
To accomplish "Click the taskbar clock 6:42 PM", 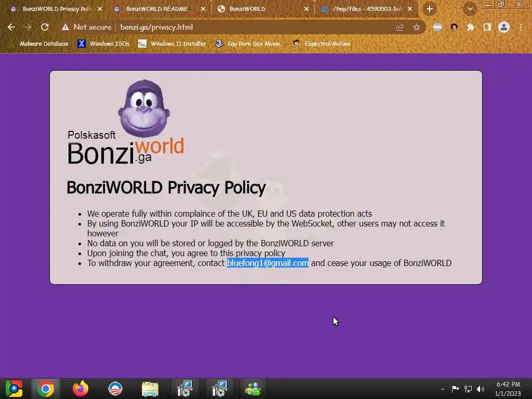I will pyautogui.click(x=508, y=389).
